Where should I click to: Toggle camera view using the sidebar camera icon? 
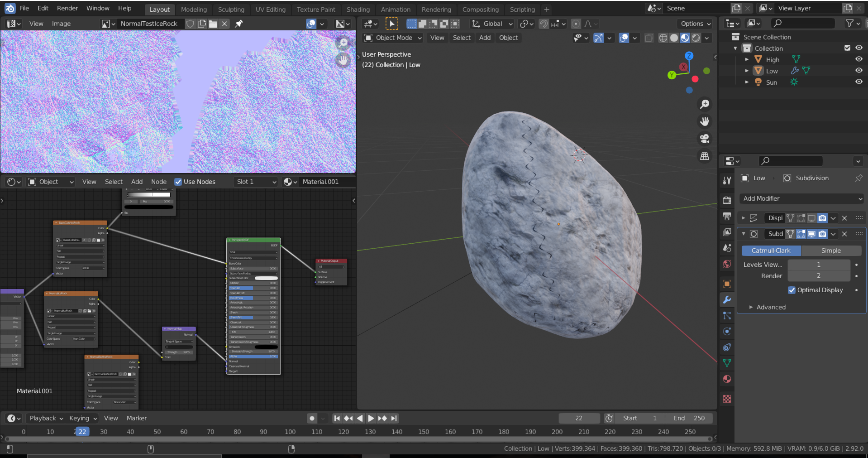(x=704, y=139)
